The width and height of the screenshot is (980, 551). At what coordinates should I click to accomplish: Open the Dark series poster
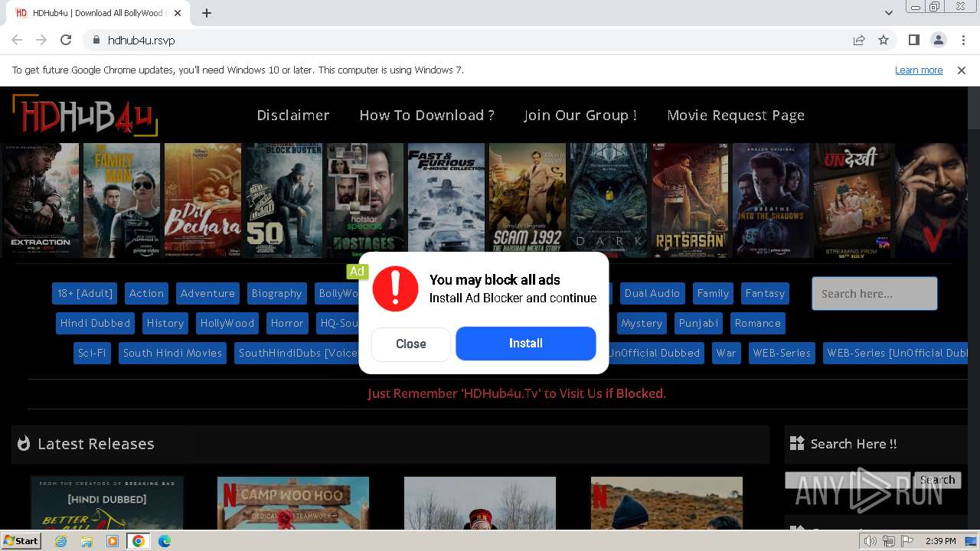click(609, 200)
